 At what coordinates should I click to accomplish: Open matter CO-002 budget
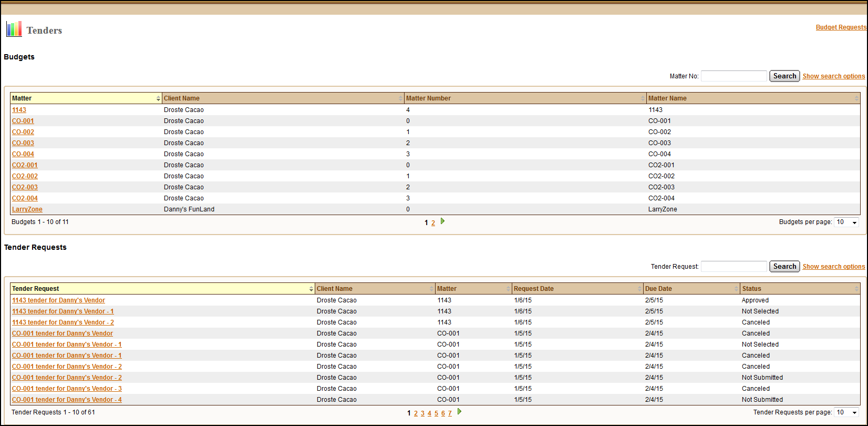pyautogui.click(x=23, y=132)
